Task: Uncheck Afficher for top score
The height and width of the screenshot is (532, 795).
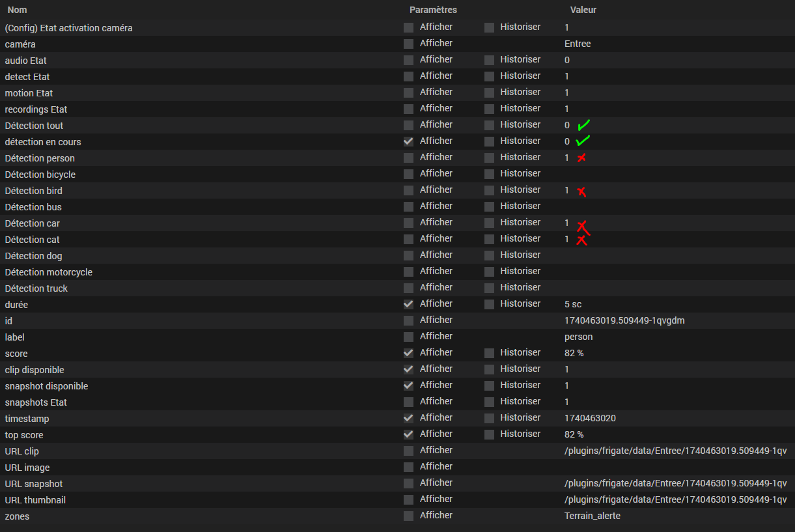Action: [x=408, y=434]
